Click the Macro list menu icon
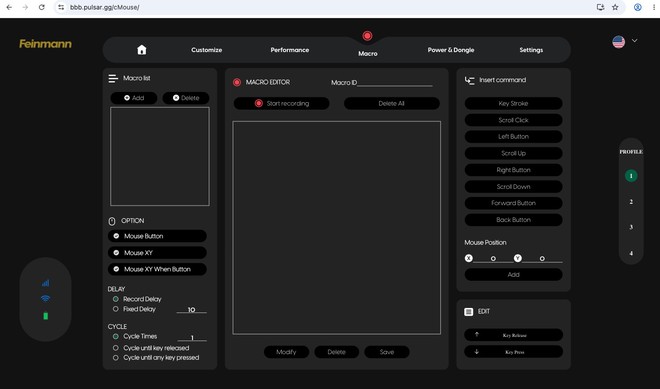This screenshot has width=660, height=389. tap(113, 78)
